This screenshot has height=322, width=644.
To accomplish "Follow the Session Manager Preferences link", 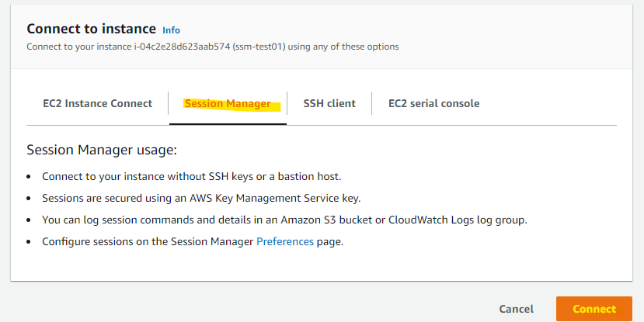I will tap(284, 241).
